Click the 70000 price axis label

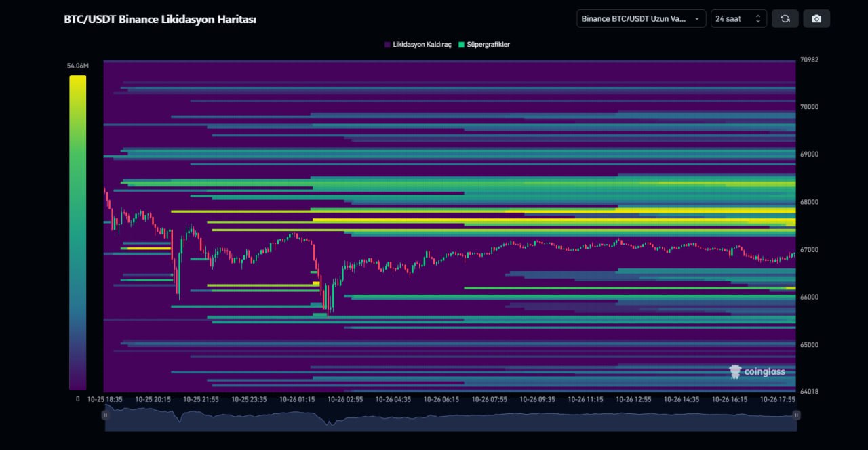click(x=809, y=107)
